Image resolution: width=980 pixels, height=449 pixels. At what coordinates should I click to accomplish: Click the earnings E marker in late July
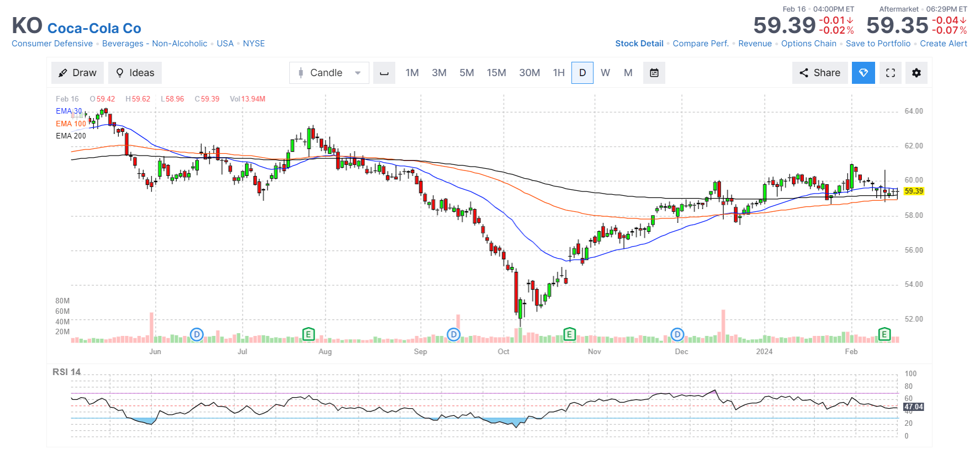point(309,334)
